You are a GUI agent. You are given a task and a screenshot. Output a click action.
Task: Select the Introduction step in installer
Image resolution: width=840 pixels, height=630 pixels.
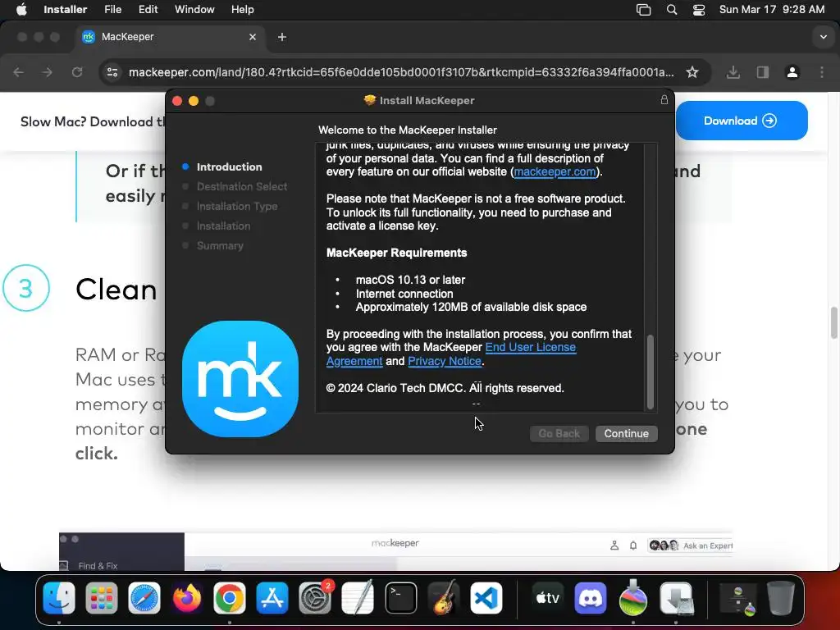(x=229, y=167)
